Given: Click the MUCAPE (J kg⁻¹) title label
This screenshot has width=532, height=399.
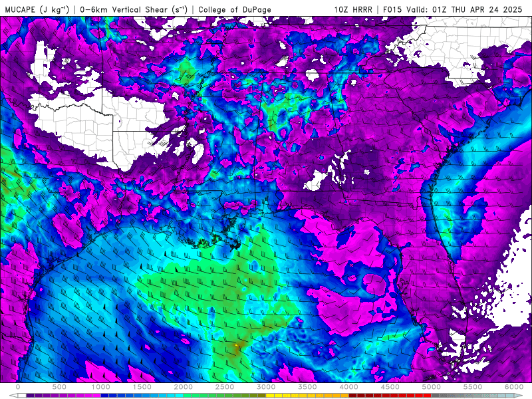Looking at the screenshot, I should [37, 9].
